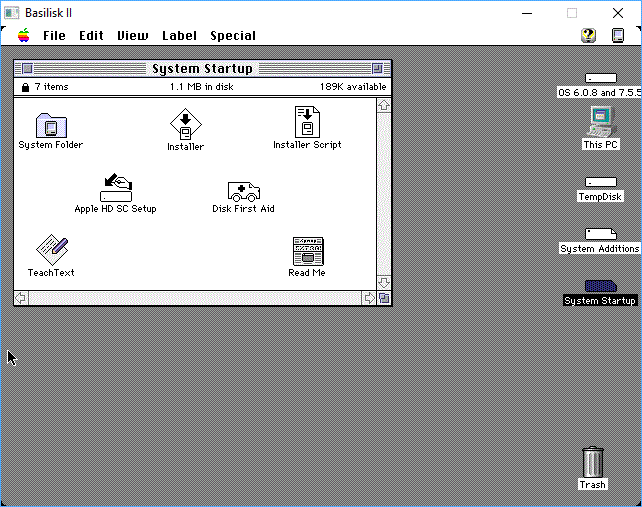The height and width of the screenshot is (507, 642).
Task: Select the OS 6.0.8 and 7.5.5 disk icon
Action: [601, 78]
